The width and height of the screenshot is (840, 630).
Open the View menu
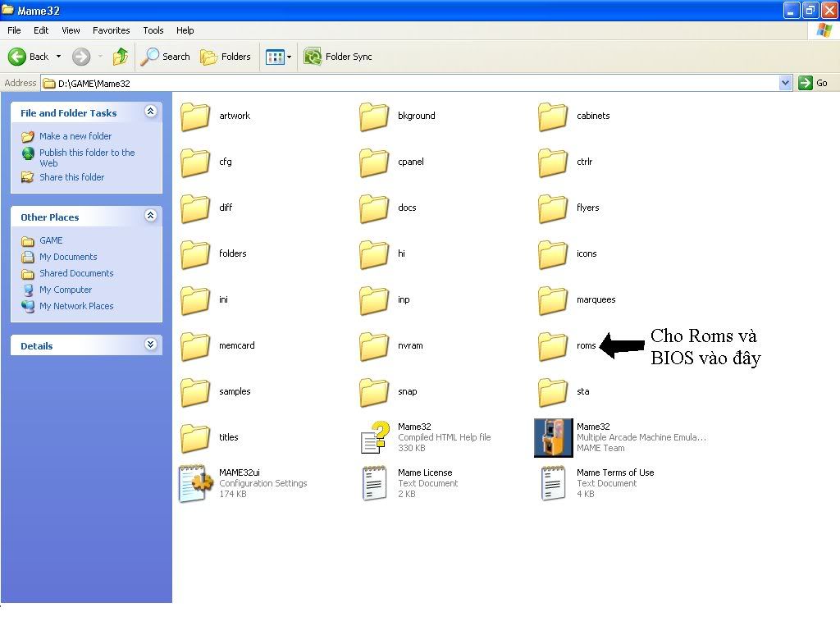(71, 30)
